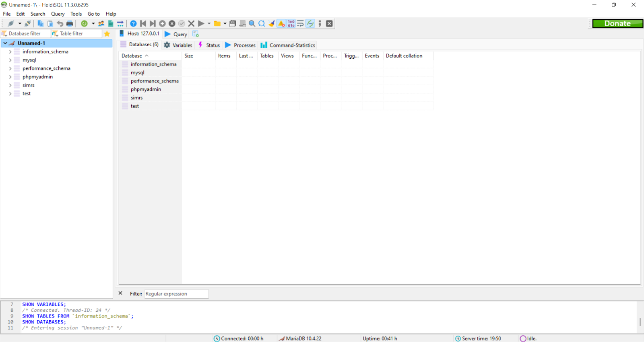Select simrs row in Databases list
Viewport: 644px width, 342px height.
pos(276,98)
